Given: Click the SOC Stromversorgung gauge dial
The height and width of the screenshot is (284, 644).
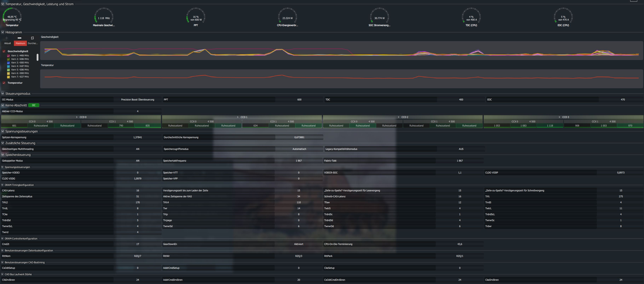Looking at the screenshot, I should tap(379, 17).
